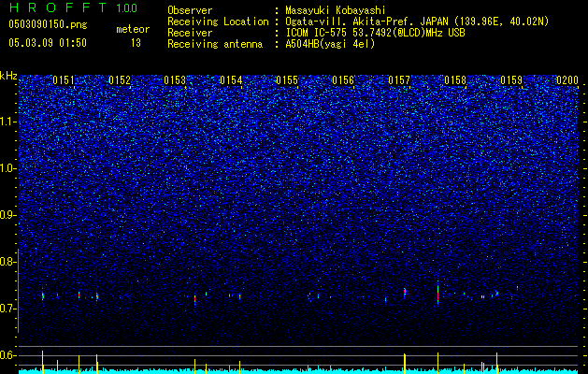Click the 0.7 kHz axis label
The height and width of the screenshot is (374, 588).
pos(8,309)
